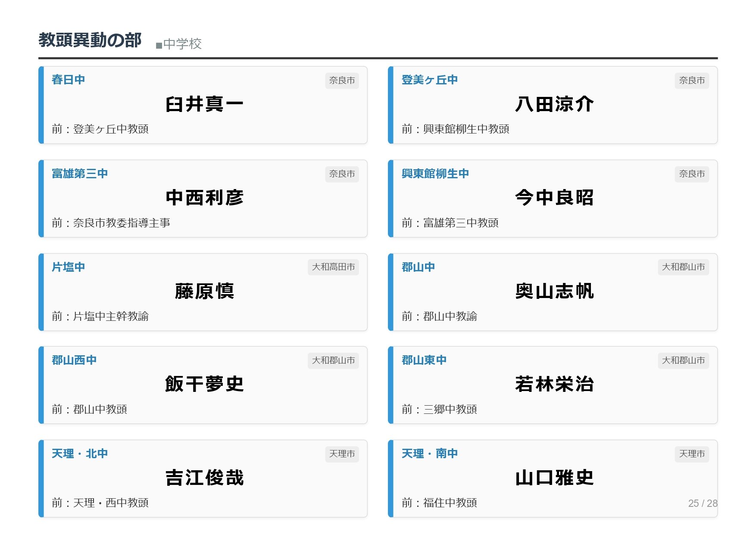
Task: Select the name 藤原慎
Action: [204, 291]
